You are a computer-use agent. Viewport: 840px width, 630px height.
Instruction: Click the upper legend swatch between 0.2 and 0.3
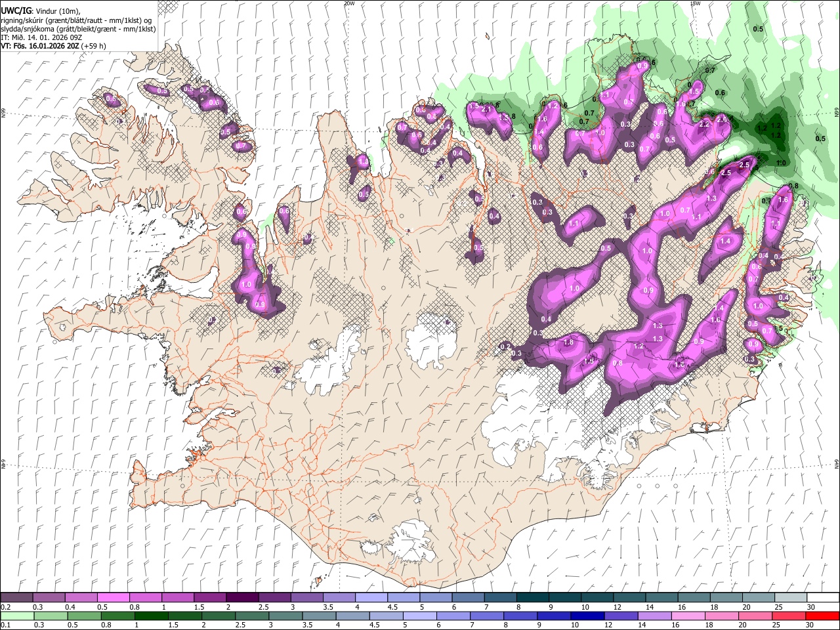pos(16,598)
